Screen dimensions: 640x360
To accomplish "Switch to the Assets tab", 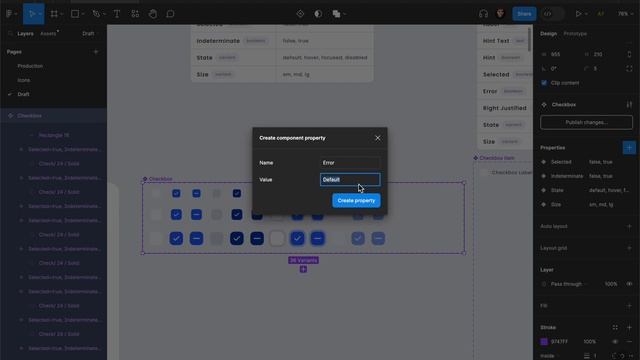I will pyautogui.click(x=48, y=34).
